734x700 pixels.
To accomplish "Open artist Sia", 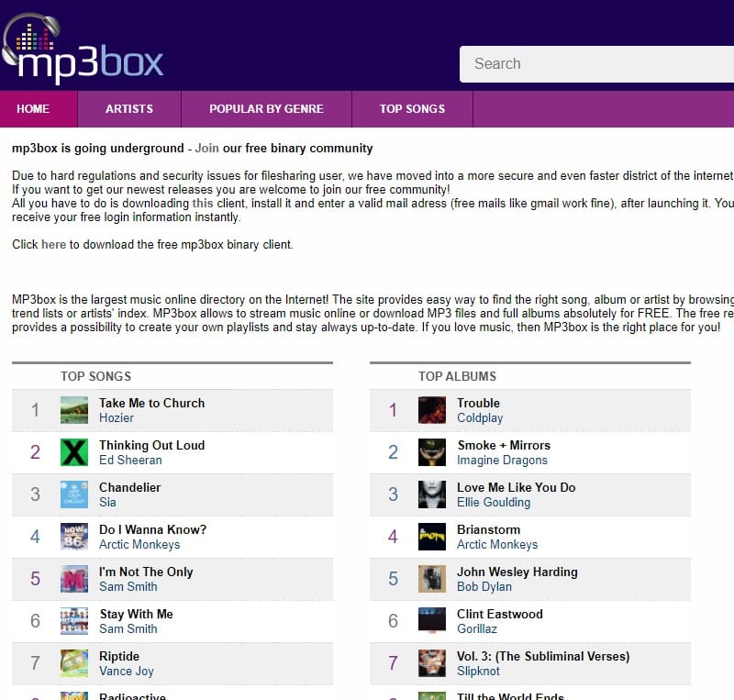I will pyautogui.click(x=107, y=502).
